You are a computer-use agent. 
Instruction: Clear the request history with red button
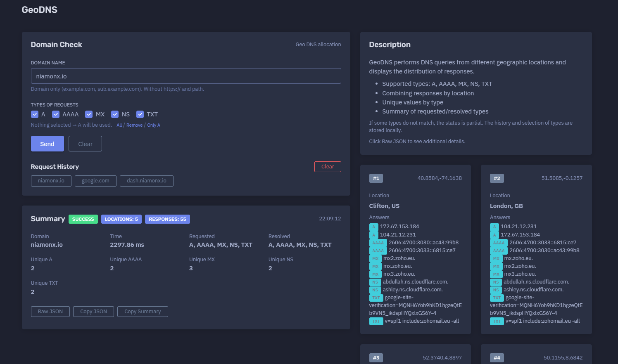pos(328,167)
